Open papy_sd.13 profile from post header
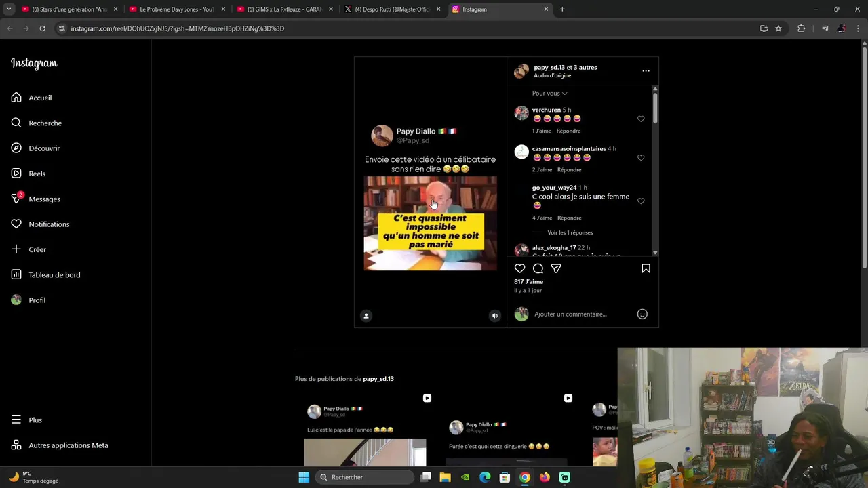 coord(549,67)
